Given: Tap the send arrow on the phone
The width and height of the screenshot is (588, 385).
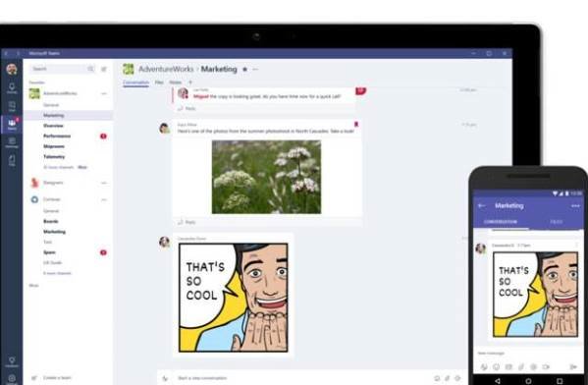Looking at the screenshot, I should 573,367.
